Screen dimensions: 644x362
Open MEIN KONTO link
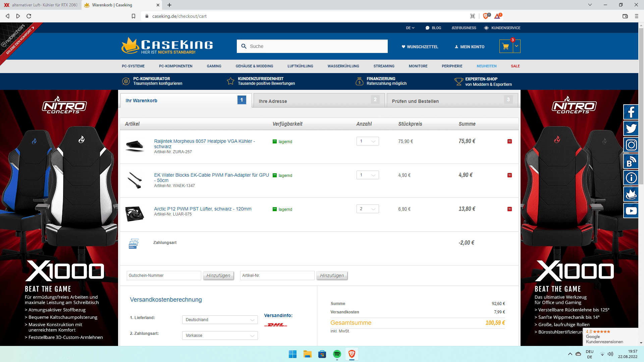click(x=469, y=47)
